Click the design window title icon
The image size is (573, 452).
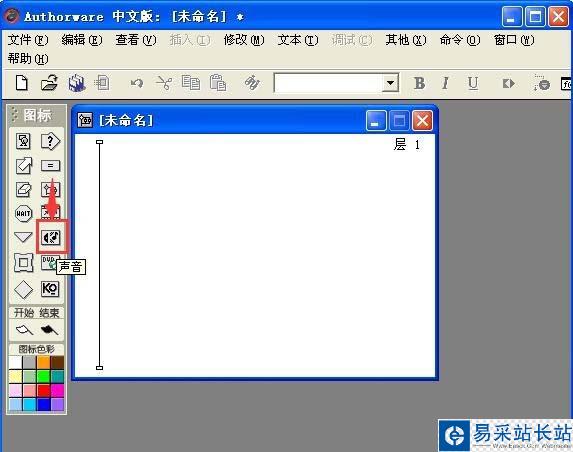85,120
